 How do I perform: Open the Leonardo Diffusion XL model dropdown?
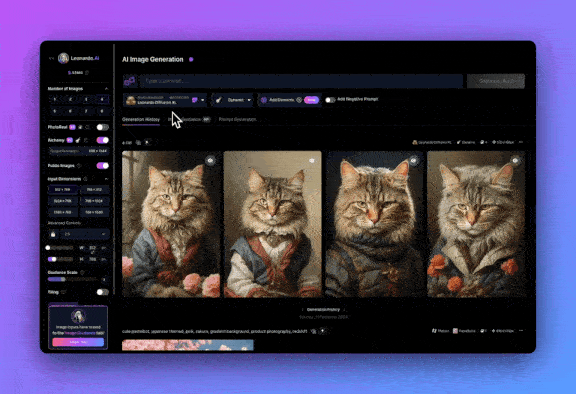click(165, 100)
